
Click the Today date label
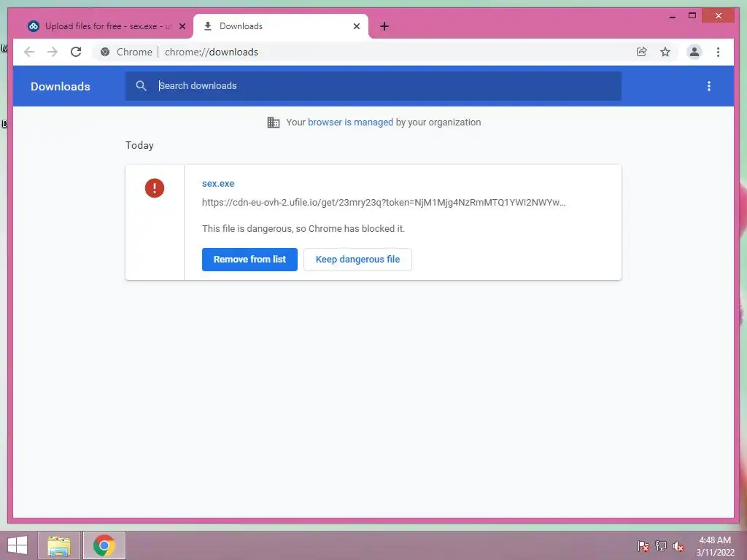click(x=139, y=145)
